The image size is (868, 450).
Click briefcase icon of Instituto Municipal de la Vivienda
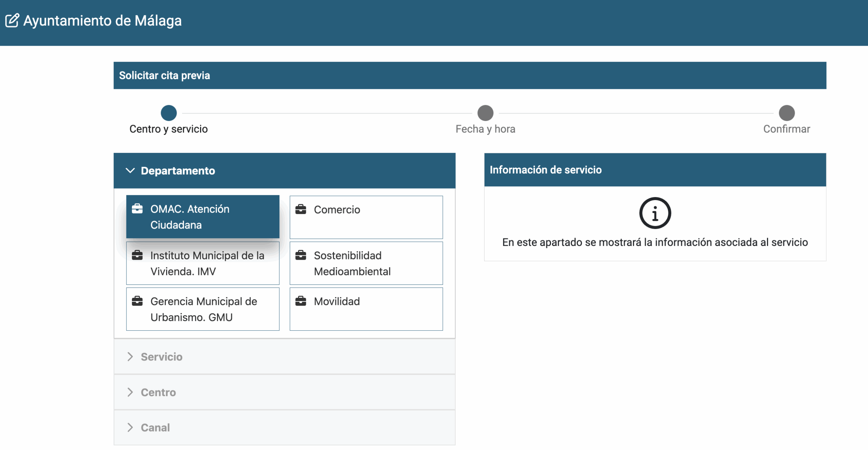137,255
